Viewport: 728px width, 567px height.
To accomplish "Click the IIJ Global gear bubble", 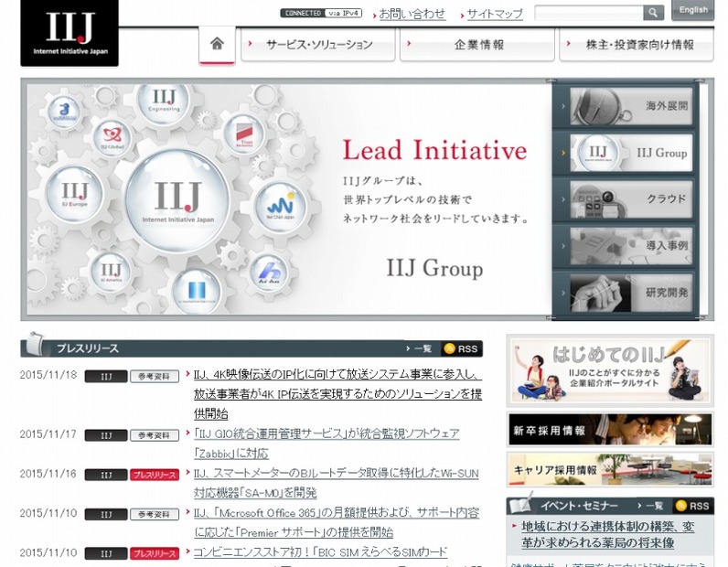I will [x=112, y=138].
